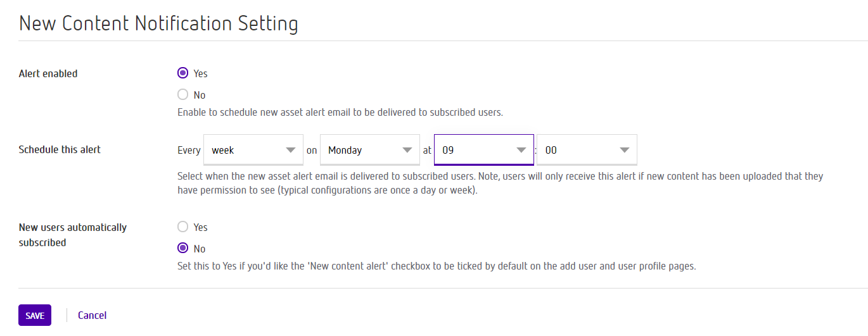Open the day dropdown showing Monday

point(370,150)
